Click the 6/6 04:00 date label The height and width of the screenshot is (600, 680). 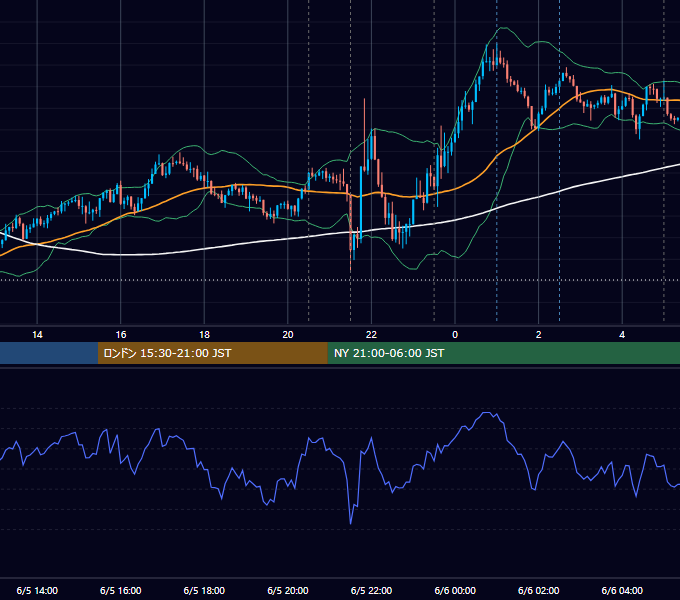point(622,590)
